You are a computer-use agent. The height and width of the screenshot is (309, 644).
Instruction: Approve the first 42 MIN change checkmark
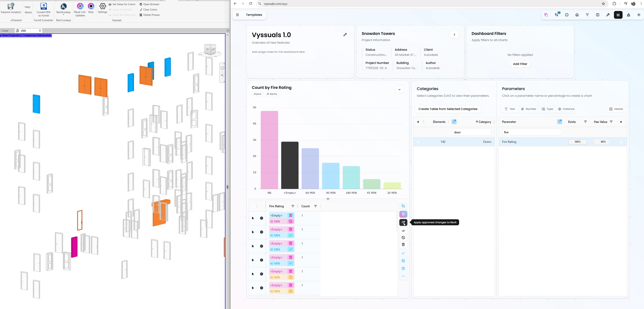click(x=290, y=235)
